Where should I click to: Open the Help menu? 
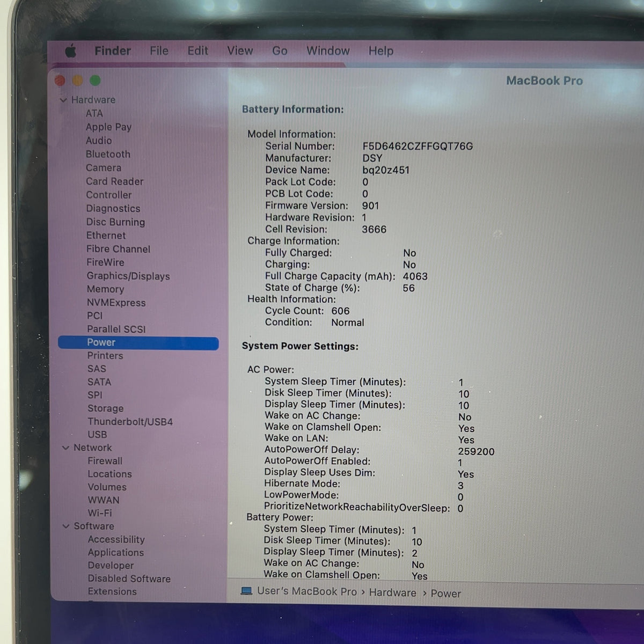381,51
